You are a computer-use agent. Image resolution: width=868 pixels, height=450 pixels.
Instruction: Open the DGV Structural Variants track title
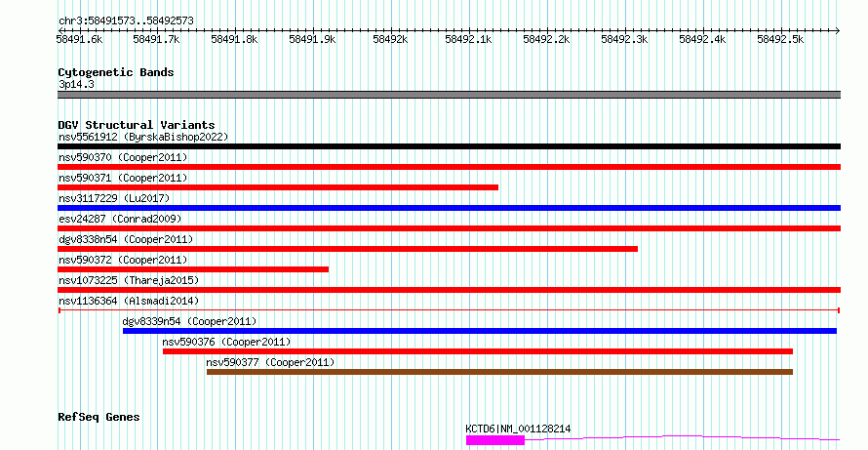137,125
